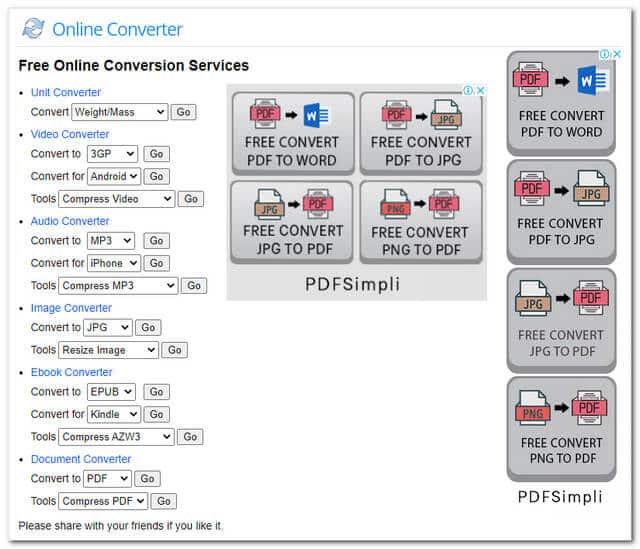Open the Online Converter site title link
Screen dimensions: 640x549
tap(117, 29)
